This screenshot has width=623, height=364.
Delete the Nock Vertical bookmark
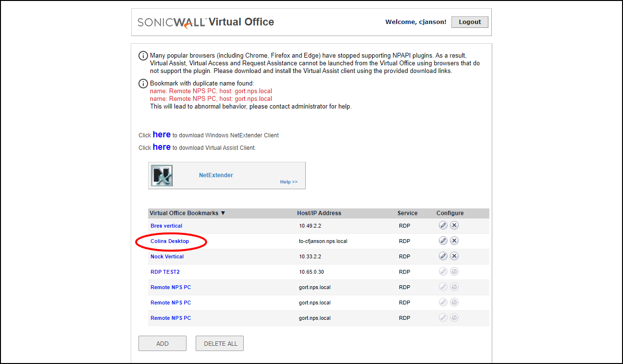[454, 256]
